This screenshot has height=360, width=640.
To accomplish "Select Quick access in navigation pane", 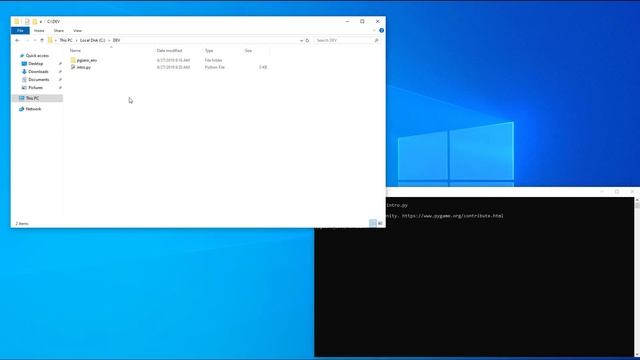I will pos(37,56).
